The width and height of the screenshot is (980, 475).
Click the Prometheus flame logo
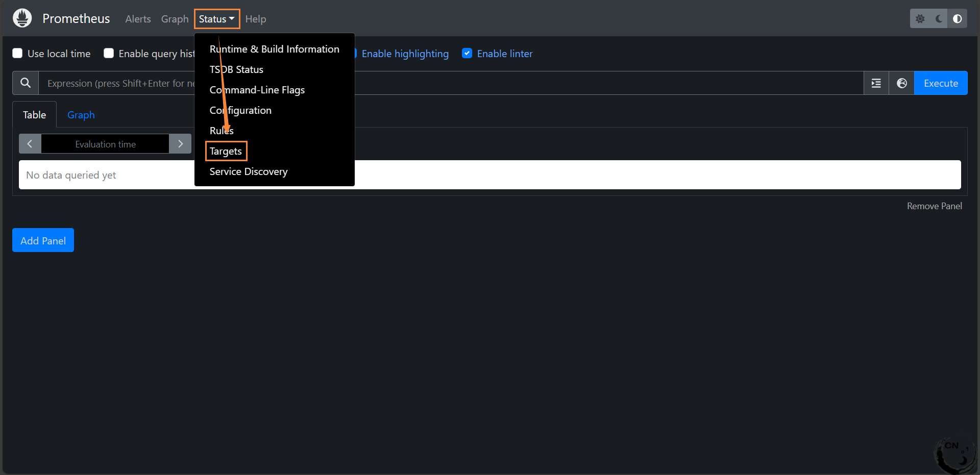(22, 18)
